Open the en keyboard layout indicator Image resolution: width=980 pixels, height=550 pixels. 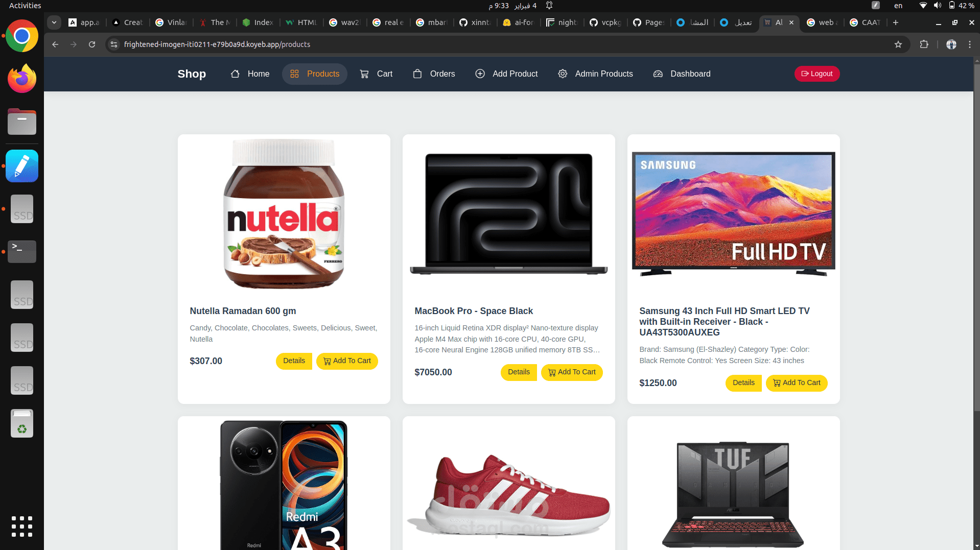point(898,6)
